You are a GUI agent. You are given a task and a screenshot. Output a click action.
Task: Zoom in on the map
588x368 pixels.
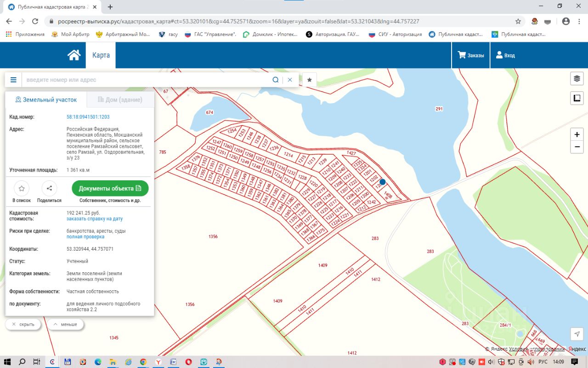pyautogui.click(x=577, y=134)
